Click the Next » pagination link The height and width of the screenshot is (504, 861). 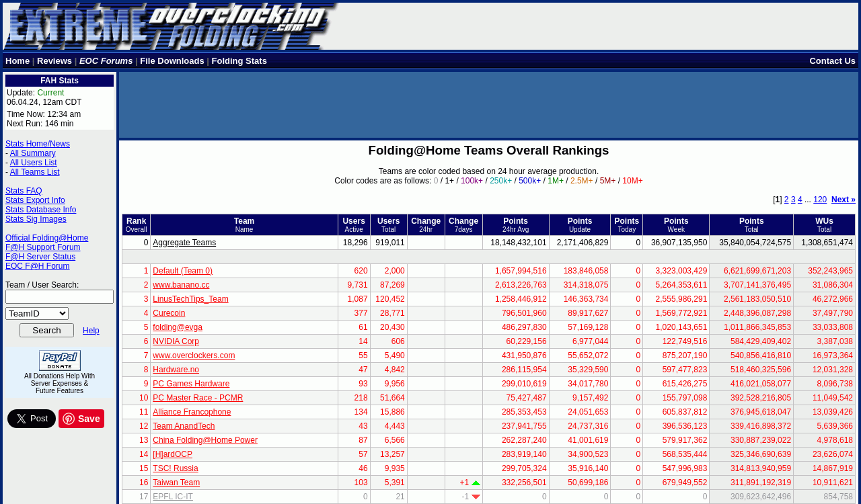pos(844,200)
